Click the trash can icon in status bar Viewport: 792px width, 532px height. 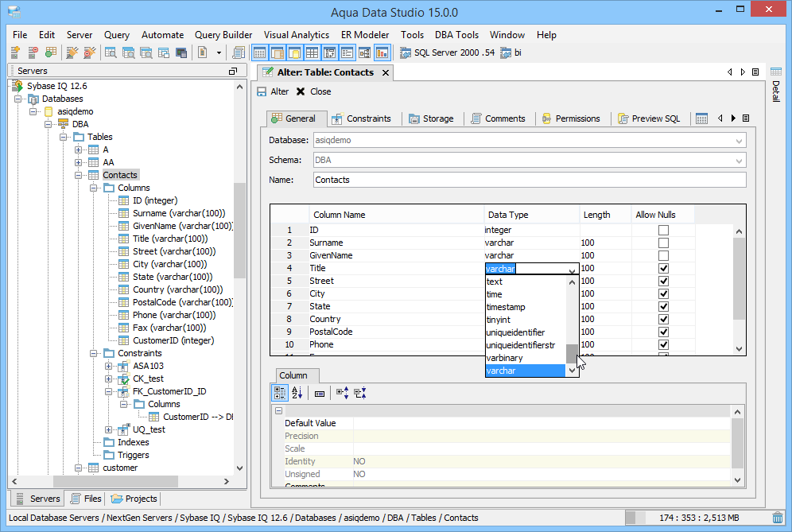tap(778, 518)
